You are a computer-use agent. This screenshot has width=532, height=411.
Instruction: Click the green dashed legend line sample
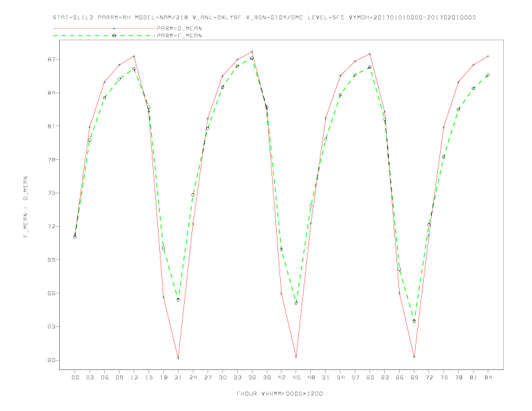pos(104,36)
